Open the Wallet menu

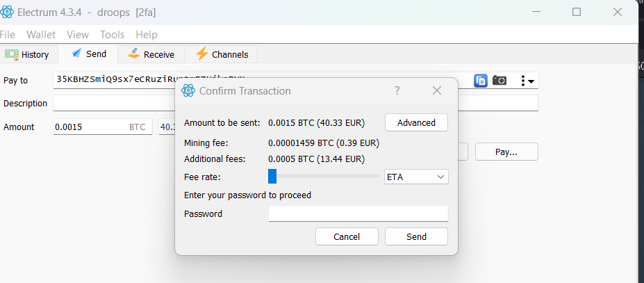[41, 35]
